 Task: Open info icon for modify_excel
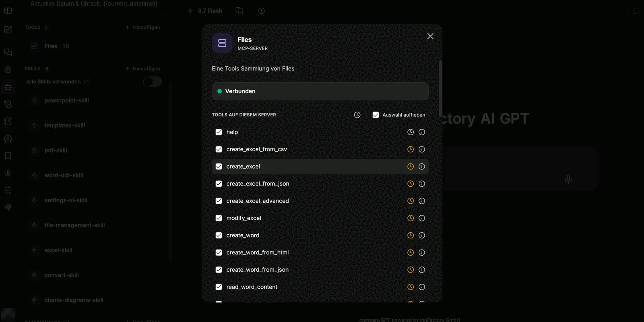[422, 218]
